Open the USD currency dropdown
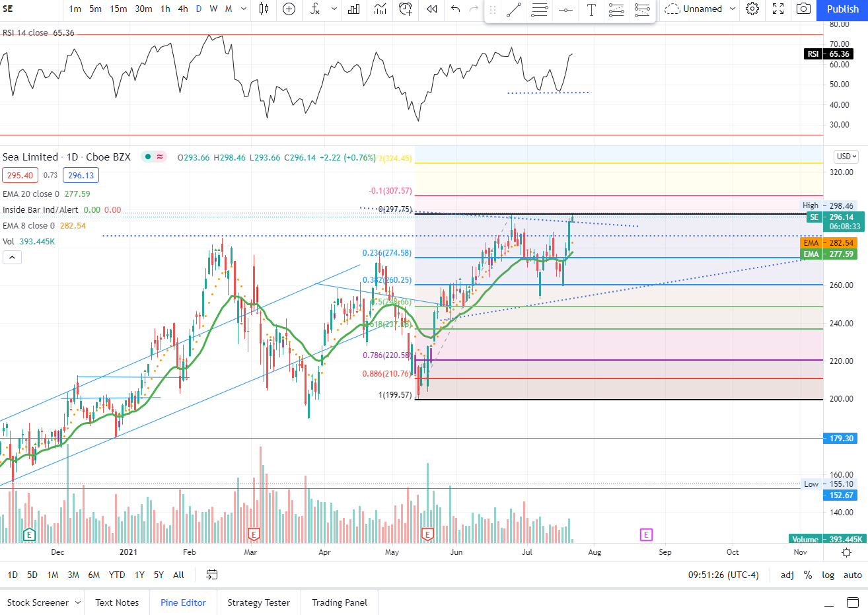 [846, 157]
